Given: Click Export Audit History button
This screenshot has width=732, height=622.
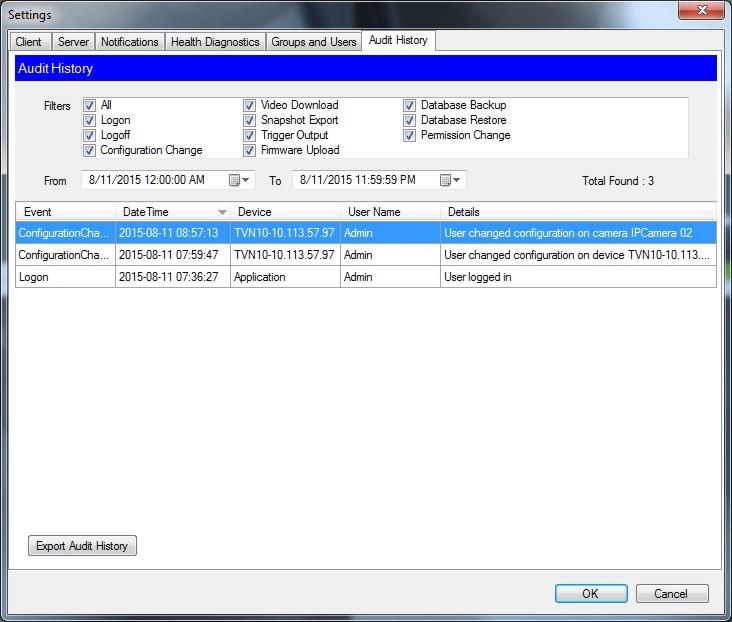Looking at the screenshot, I should [82, 545].
